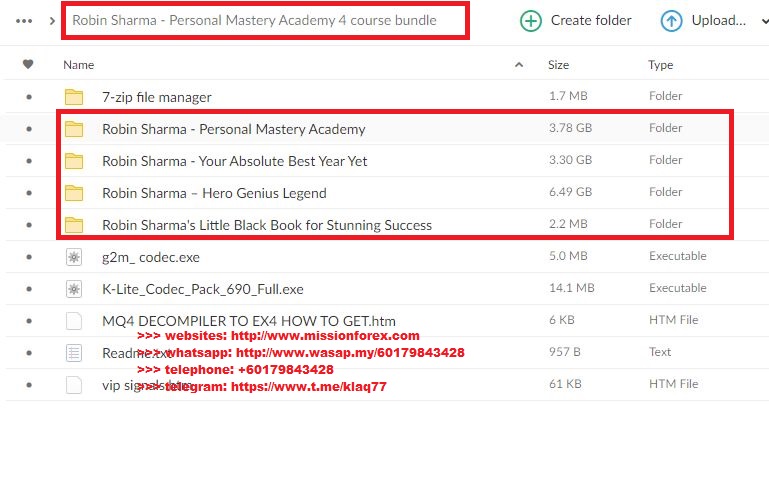Click the favorite dot for the Readme file

(x=29, y=353)
